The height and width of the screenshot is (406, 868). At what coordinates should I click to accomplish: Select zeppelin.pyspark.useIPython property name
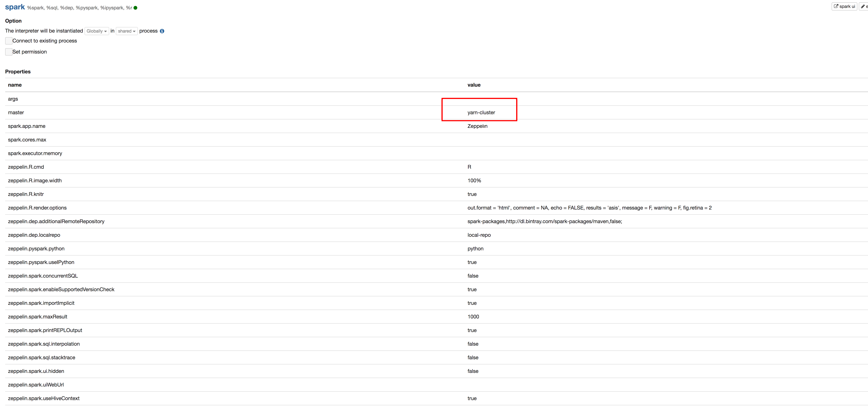(41, 262)
